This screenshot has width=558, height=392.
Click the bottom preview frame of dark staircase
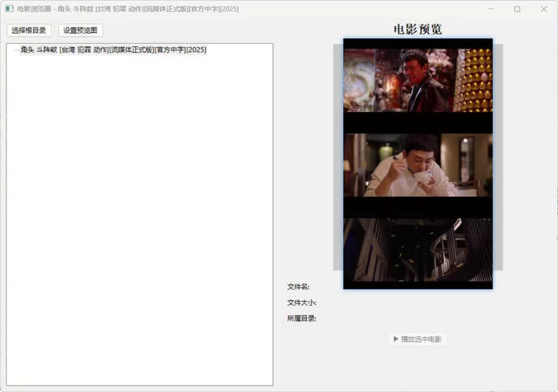tap(418, 249)
